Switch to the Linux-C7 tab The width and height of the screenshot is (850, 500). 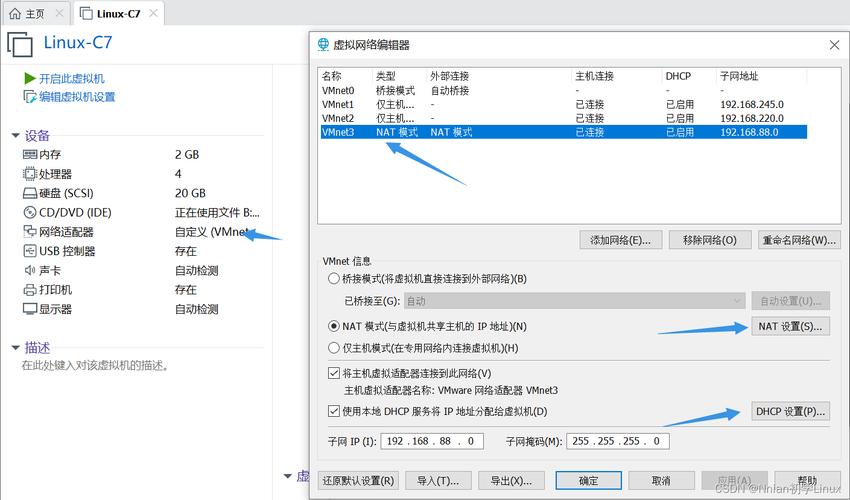point(119,14)
